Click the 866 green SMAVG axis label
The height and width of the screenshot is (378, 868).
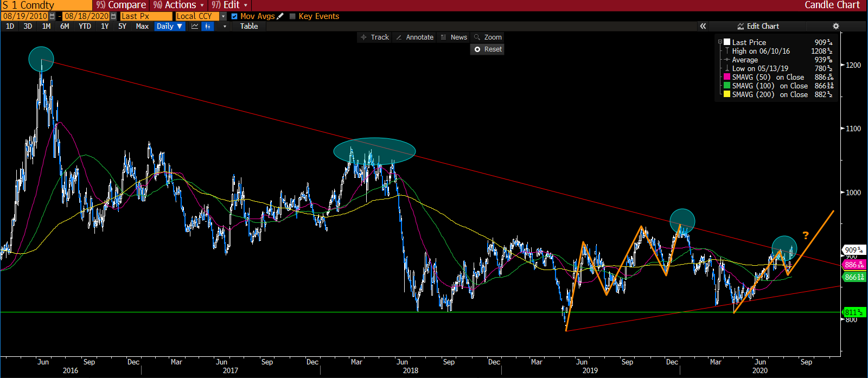(x=854, y=277)
